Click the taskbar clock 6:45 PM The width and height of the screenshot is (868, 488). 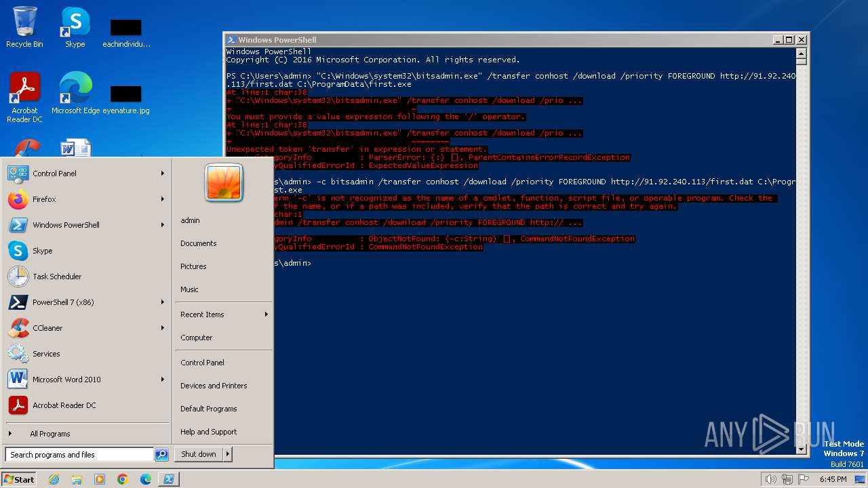[833, 479]
